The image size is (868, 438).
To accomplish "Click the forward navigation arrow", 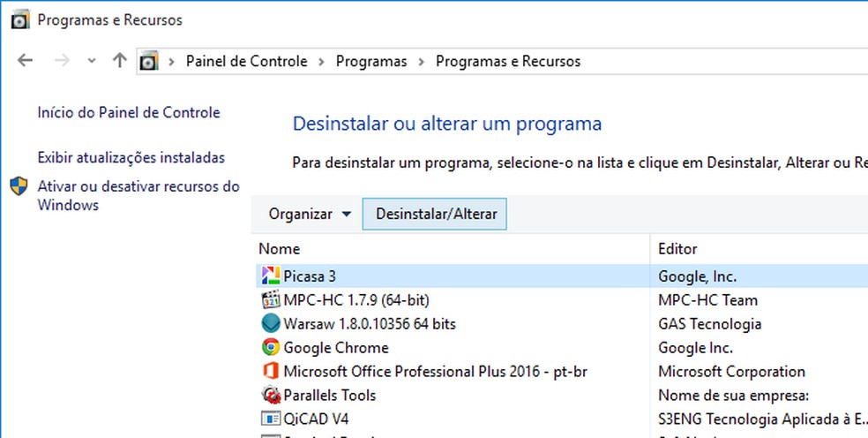I will point(63,60).
